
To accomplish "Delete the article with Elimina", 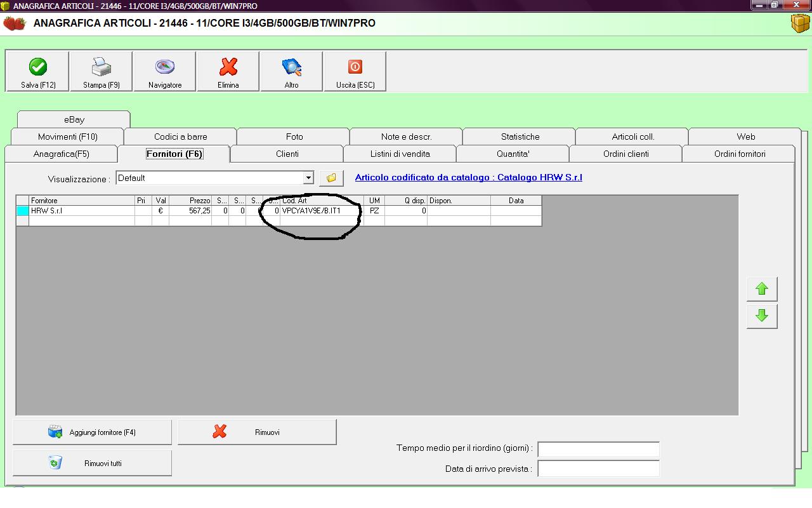I will pos(228,71).
